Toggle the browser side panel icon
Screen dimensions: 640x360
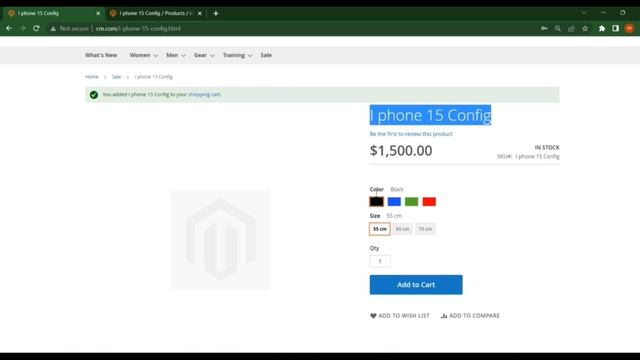coord(616,29)
